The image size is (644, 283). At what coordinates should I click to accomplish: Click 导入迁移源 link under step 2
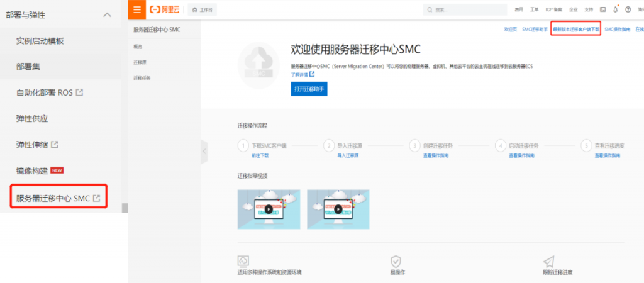348,156
